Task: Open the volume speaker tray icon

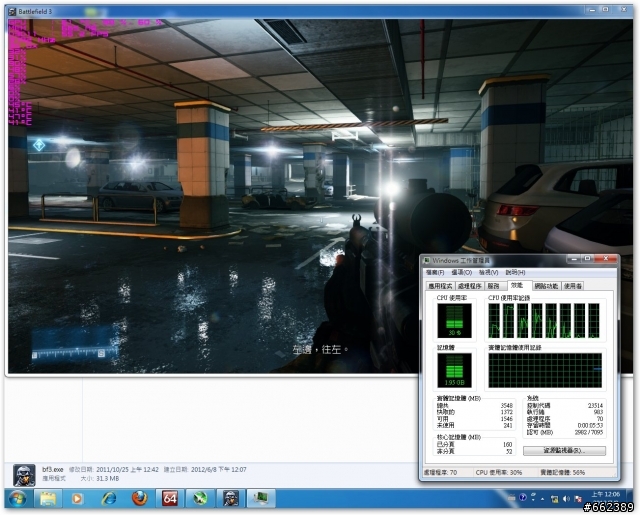Action: click(x=566, y=499)
